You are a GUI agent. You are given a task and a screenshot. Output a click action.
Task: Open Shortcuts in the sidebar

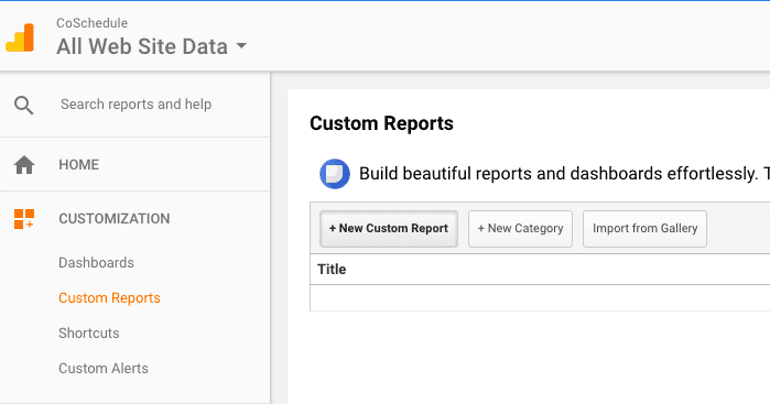click(x=89, y=333)
